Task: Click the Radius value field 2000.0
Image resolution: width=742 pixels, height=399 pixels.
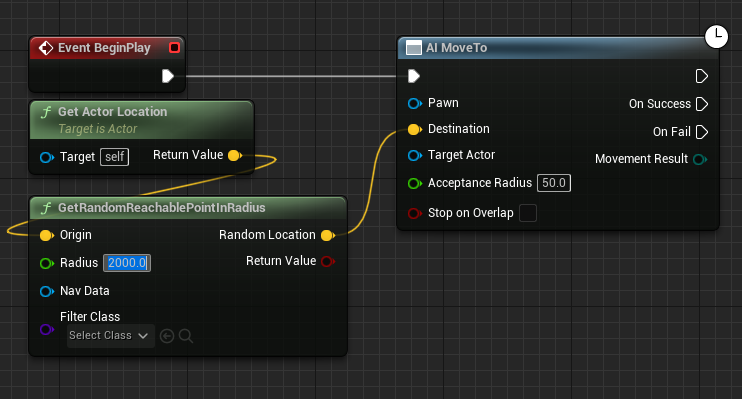Action: pyautogui.click(x=127, y=263)
